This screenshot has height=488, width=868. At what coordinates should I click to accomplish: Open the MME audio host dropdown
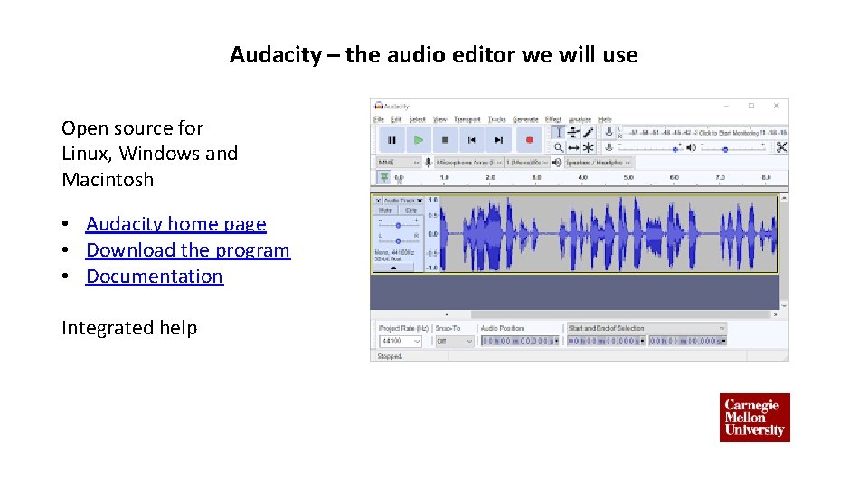398,163
